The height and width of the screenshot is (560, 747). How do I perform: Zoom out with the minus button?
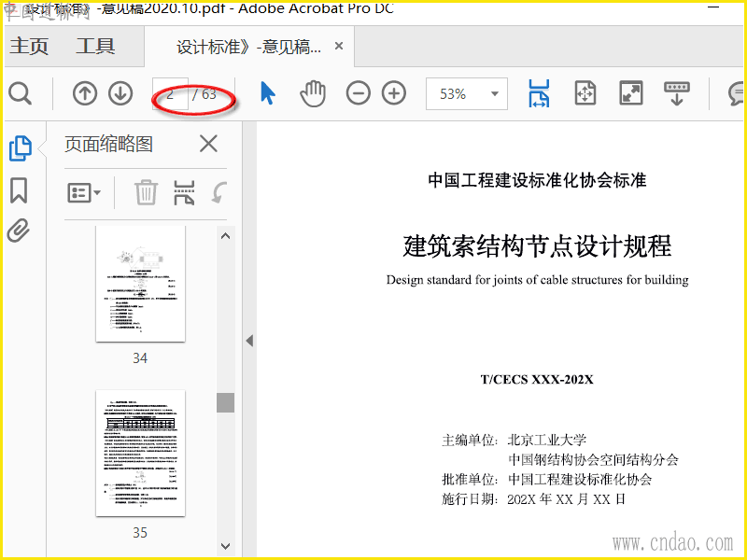click(x=359, y=93)
